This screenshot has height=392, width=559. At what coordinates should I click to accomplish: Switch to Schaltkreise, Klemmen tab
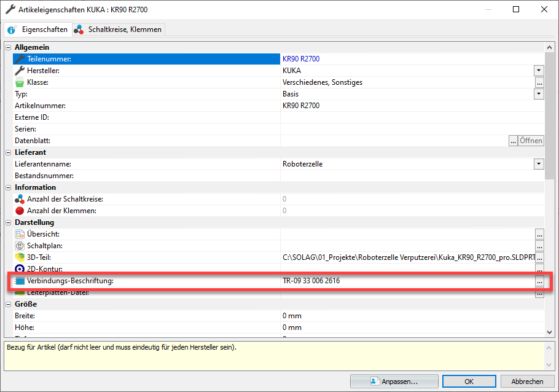[x=119, y=29]
